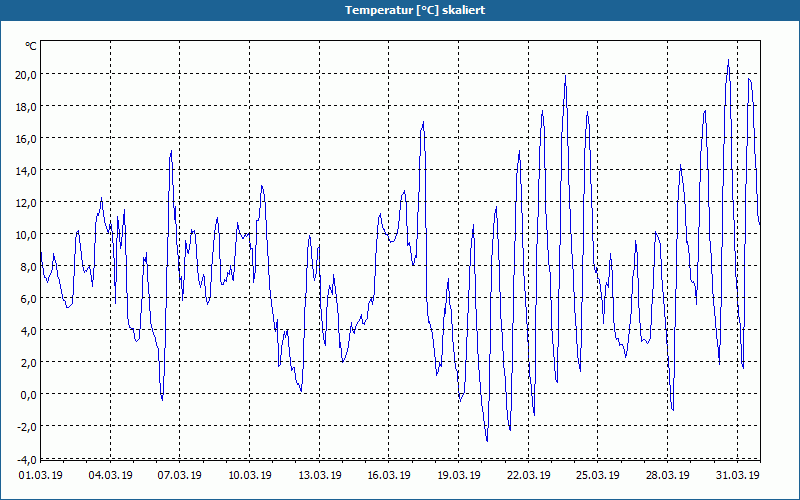Click the 12,0 y-axis label
This screenshot has height=500, width=800.
26,203
